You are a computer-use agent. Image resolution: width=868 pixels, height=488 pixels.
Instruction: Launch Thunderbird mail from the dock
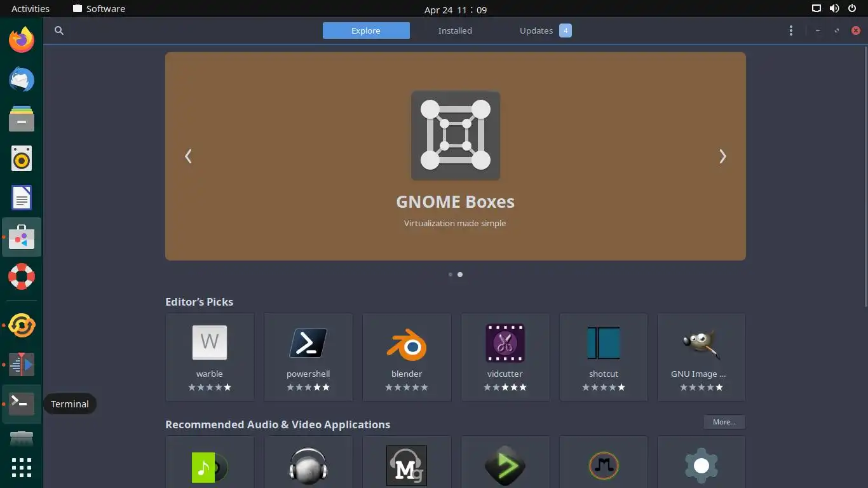point(22,79)
